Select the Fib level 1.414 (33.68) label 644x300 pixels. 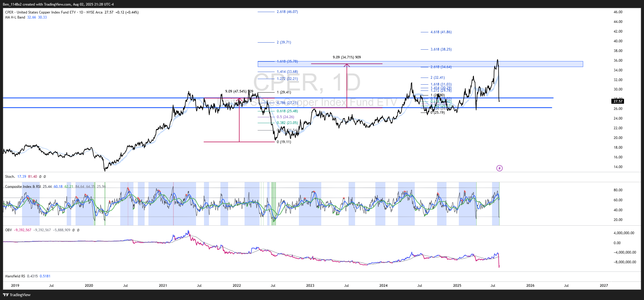click(287, 72)
